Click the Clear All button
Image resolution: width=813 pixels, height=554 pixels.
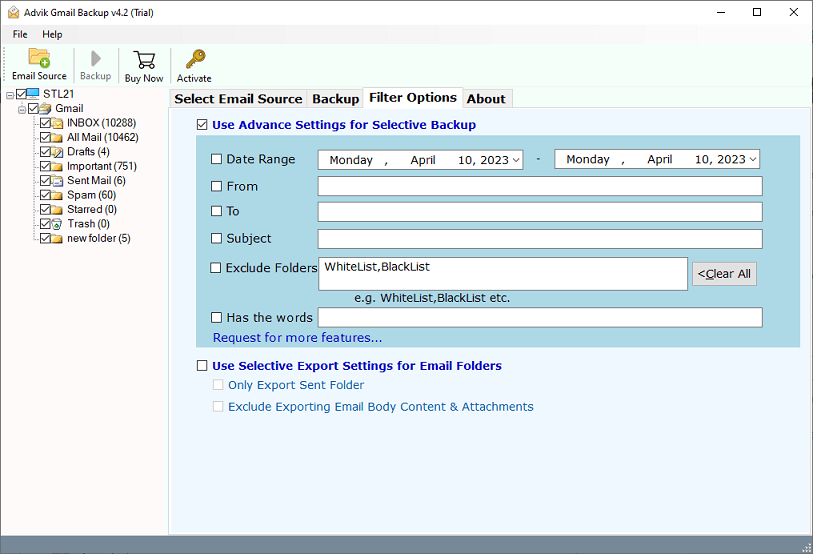tap(724, 274)
